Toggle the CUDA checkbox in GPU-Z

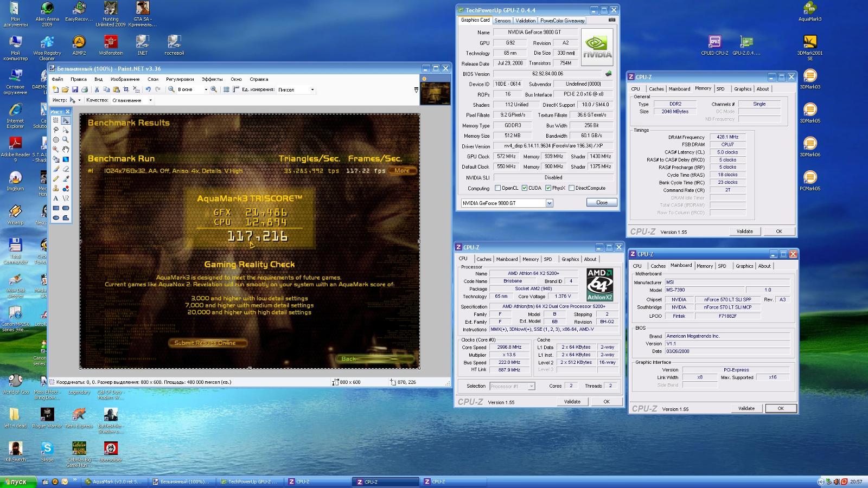524,188
